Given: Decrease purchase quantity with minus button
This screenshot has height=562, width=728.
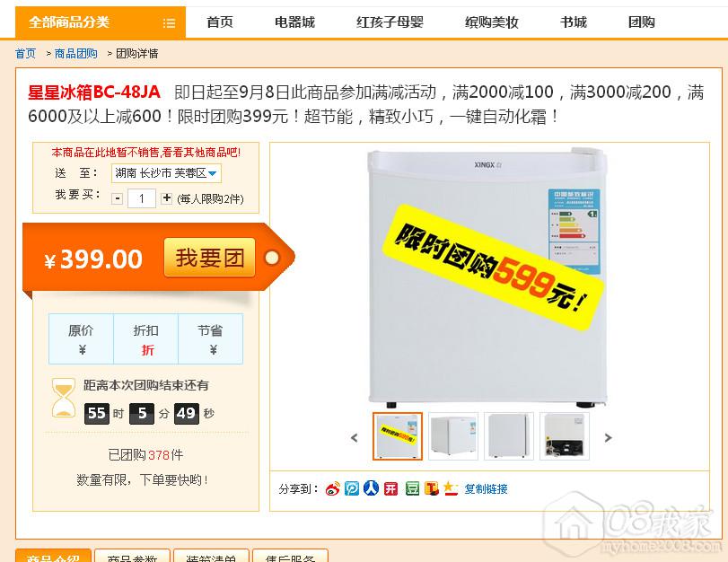Looking at the screenshot, I should pos(118,198).
